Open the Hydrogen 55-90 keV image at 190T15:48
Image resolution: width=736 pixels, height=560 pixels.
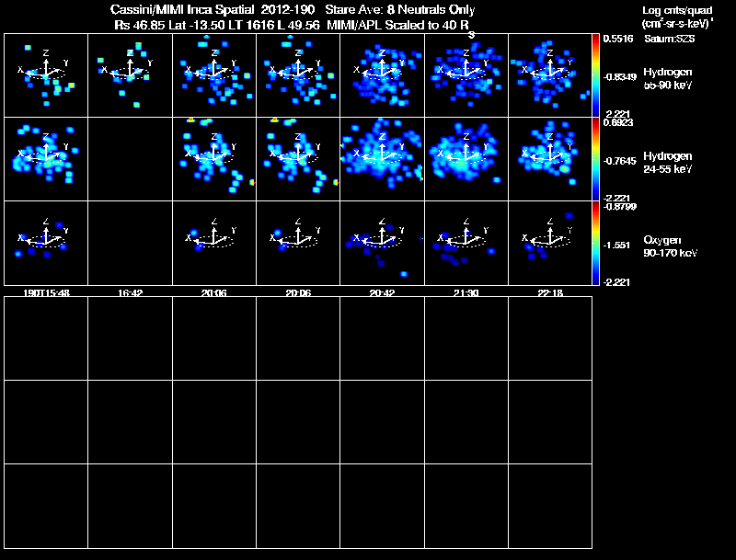coord(46,75)
